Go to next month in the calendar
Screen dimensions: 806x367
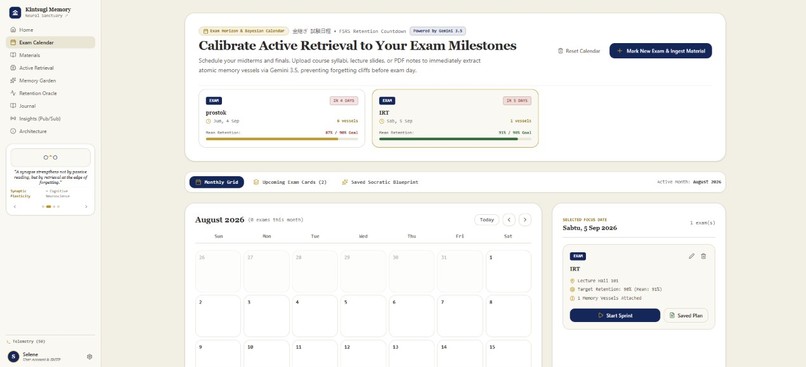[525, 219]
